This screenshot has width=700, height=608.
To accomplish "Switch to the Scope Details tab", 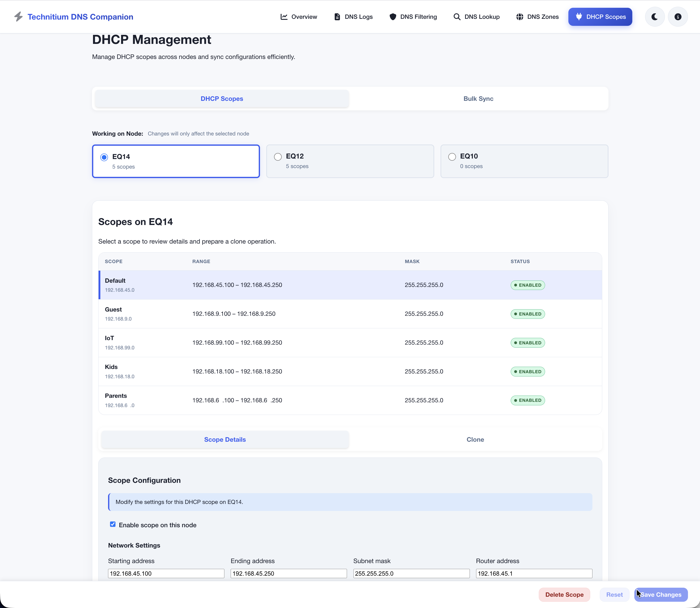I will [x=225, y=439].
